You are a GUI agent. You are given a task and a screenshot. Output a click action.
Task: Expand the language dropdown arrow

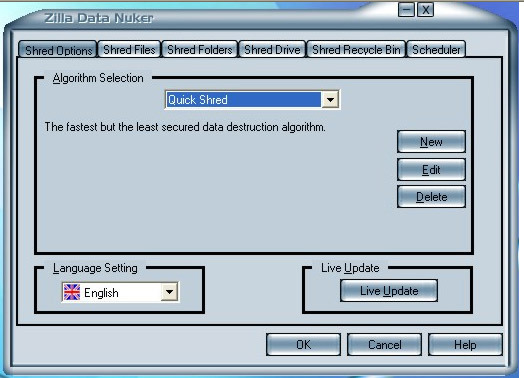169,292
